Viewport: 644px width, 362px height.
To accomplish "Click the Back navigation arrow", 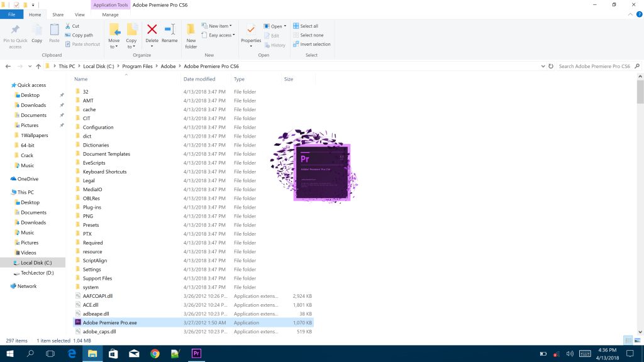I will click(8, 66).
